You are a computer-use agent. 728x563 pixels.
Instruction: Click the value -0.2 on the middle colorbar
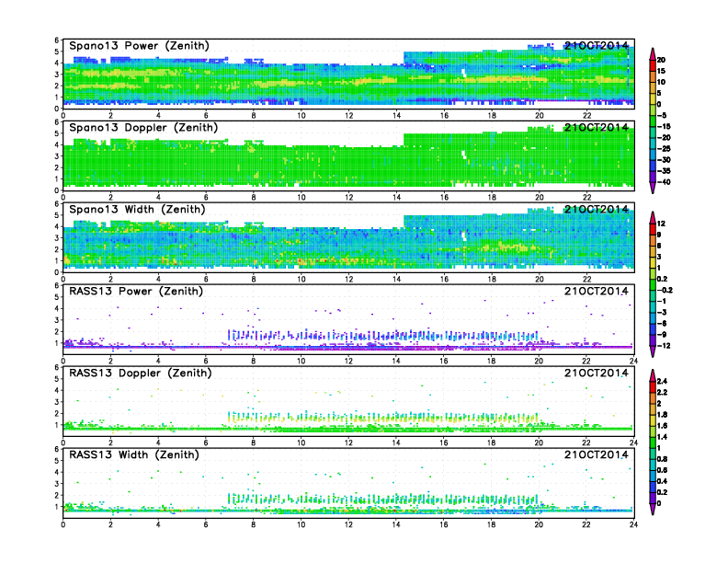click(x=665, y=291)
